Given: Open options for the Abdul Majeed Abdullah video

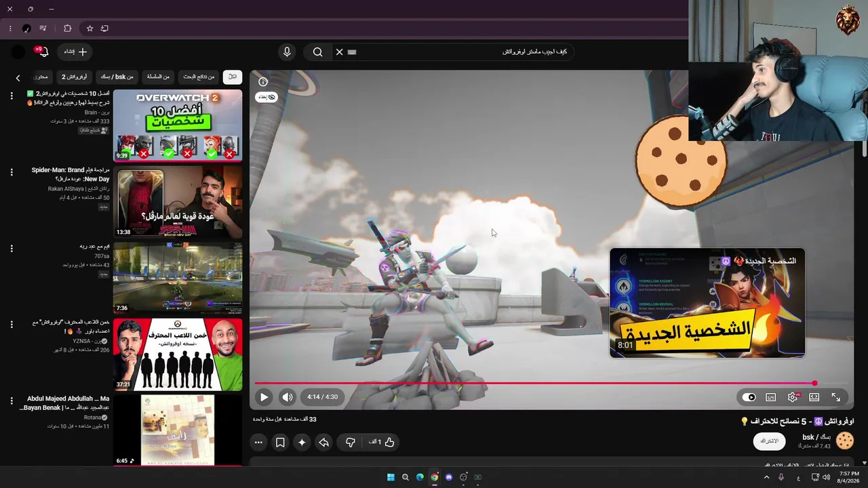Looking at the screenshot, I should coord(12,401).
